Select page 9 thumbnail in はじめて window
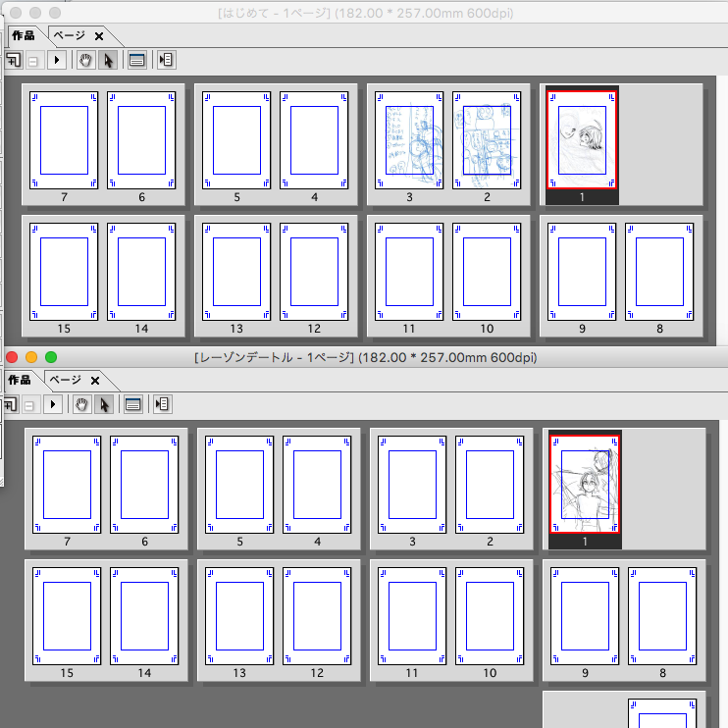This screenshot has width=728, height=728. pyautogui.click(x=582, y=272)
